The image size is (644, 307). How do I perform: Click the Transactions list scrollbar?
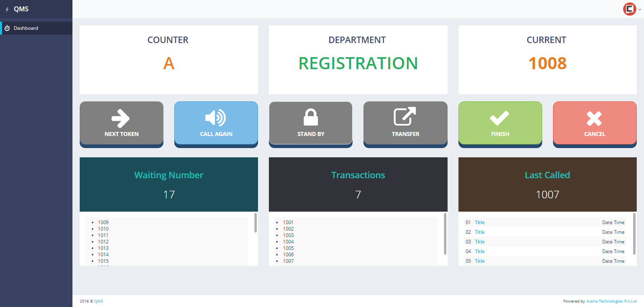point(445,233)
